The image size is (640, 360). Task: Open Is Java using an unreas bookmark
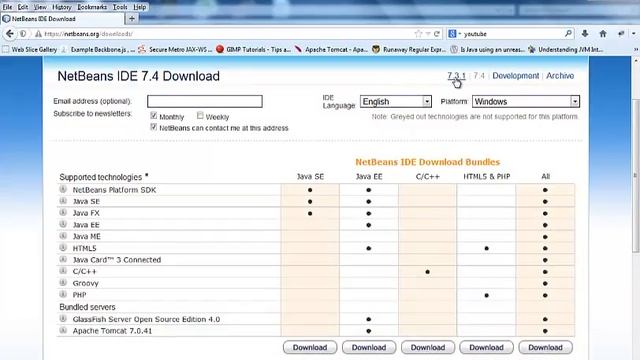pyautogui.click(x=488, y=49)
